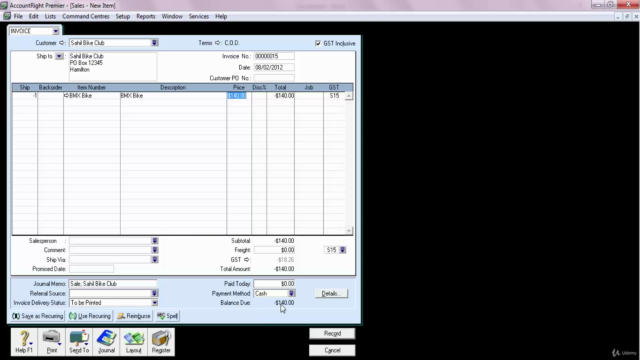Click the Details... button
The width and height of the screenshot is (640, 360).
click(331, 293)
